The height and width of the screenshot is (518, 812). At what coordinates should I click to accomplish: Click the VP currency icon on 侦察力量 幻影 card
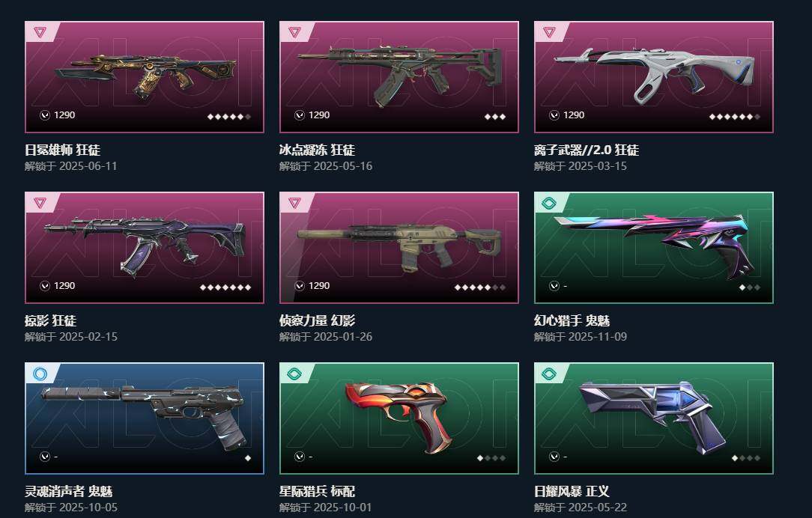(300, 286)
